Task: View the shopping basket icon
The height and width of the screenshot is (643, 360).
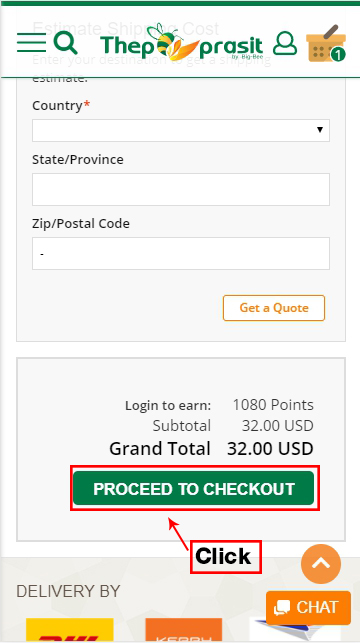Action: point(326,43)
